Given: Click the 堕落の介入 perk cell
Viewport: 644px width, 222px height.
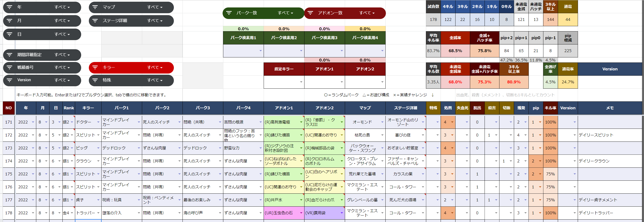Looking at the screenshot, I should click(122, 213).
